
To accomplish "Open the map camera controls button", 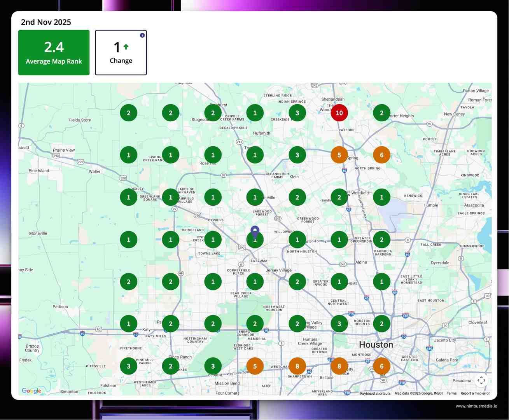I will [481, 380].
